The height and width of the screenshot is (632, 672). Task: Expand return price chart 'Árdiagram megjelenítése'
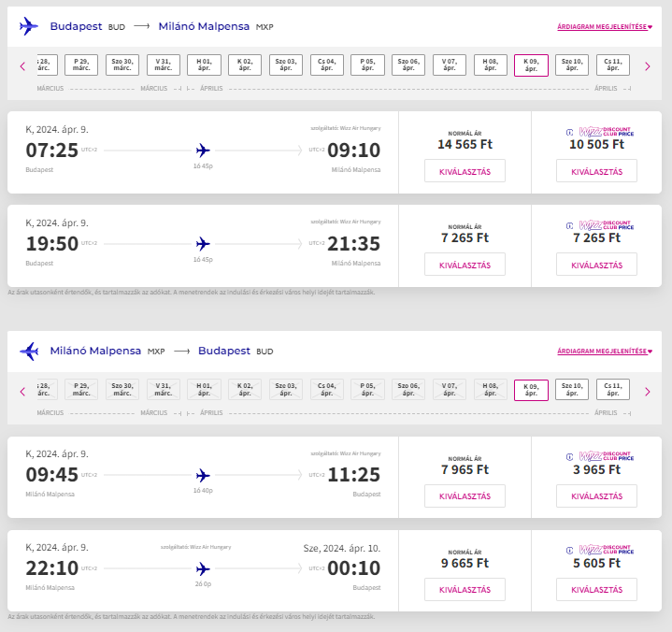click(604, 352)
